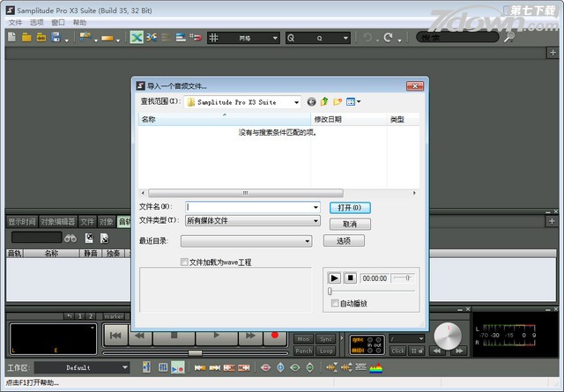Open the '选项' menu
Viewport: 564px width, 392px height.
37,22
